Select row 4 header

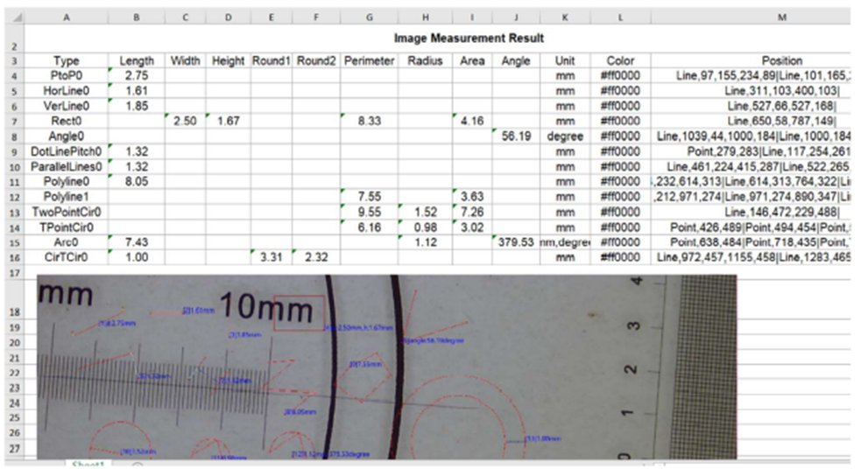(15, 76)
